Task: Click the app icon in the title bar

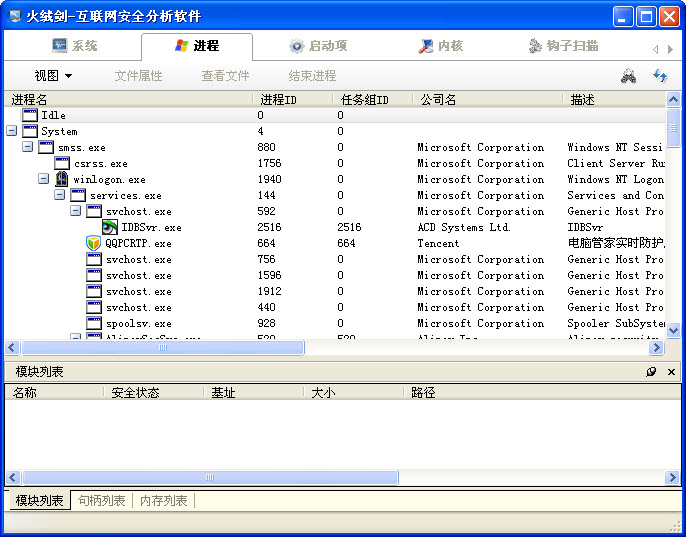Action: coord(14,16)
